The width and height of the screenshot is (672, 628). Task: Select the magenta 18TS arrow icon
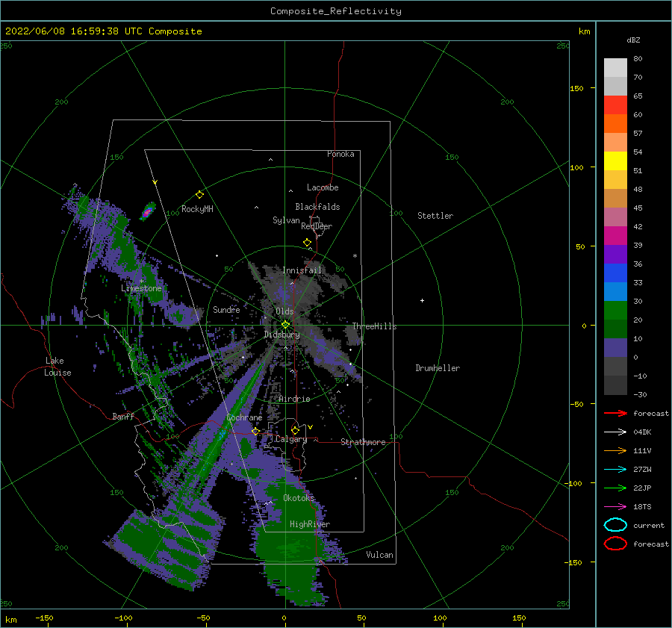pos(615,507)
